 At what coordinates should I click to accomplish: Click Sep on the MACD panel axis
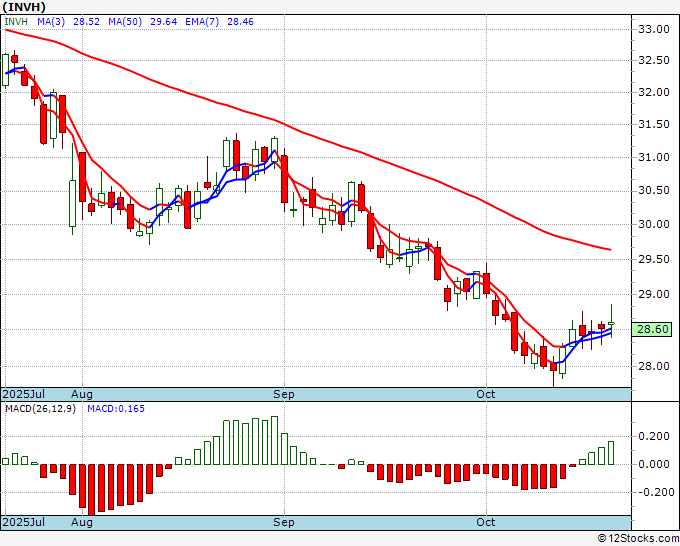(x=284, y=522)
